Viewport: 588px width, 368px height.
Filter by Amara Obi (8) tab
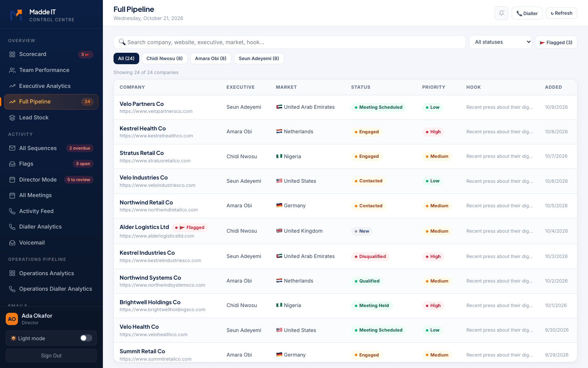211,58
